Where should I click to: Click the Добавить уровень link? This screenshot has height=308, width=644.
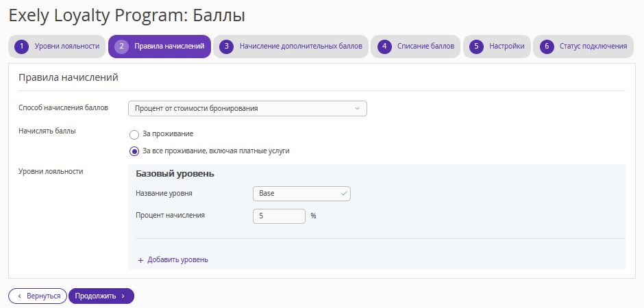pyautogui.click(x=173, y=260)
